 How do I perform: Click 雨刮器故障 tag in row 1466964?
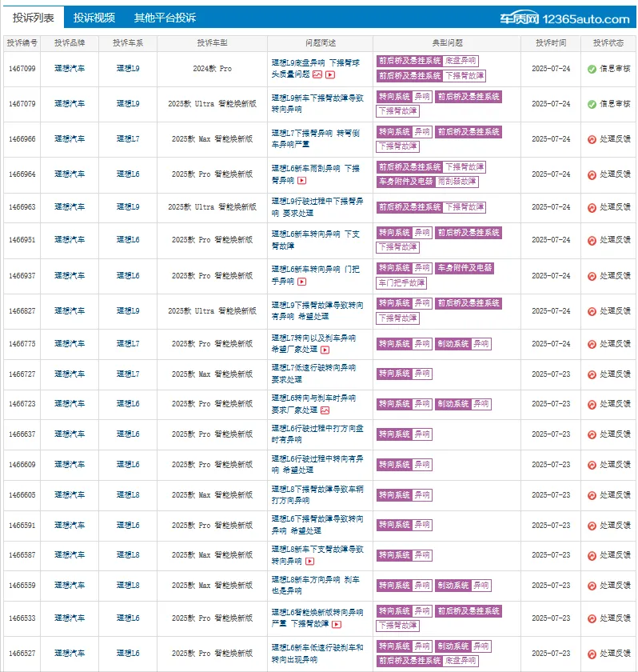point(457,182)
